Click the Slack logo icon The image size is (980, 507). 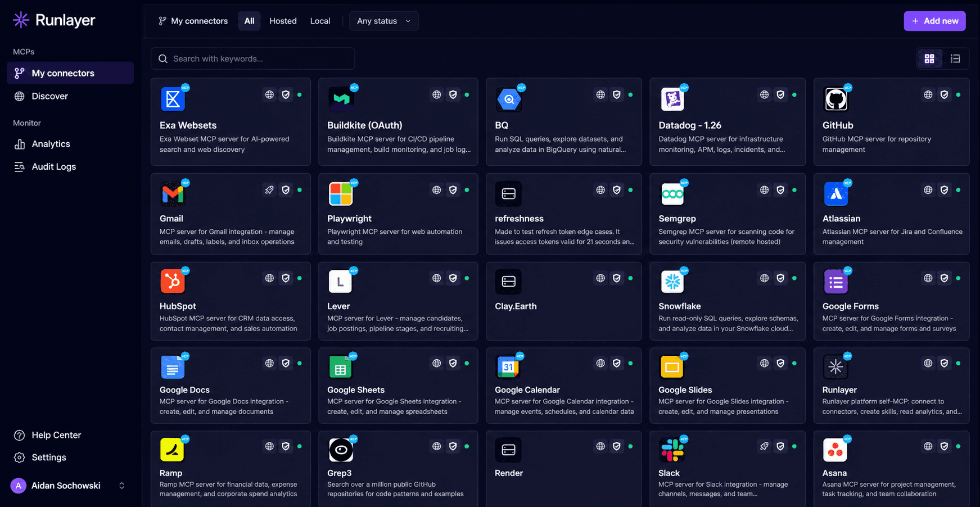click(672, 450)
